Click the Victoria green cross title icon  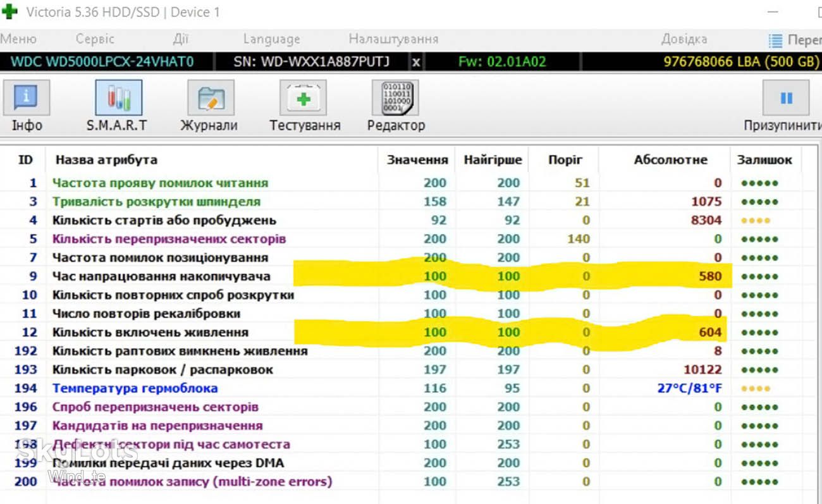tap(10, 11)
